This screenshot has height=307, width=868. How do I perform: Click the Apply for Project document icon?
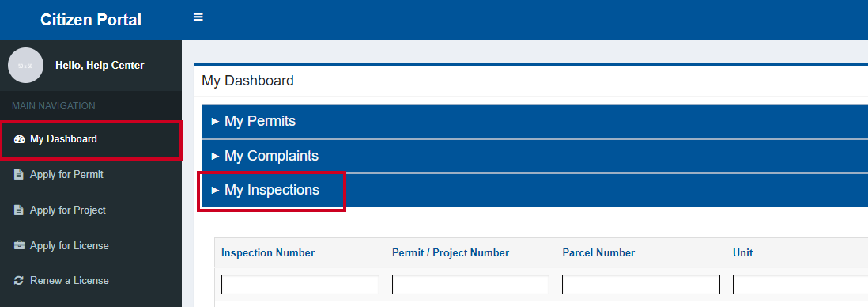pos(19,210)
